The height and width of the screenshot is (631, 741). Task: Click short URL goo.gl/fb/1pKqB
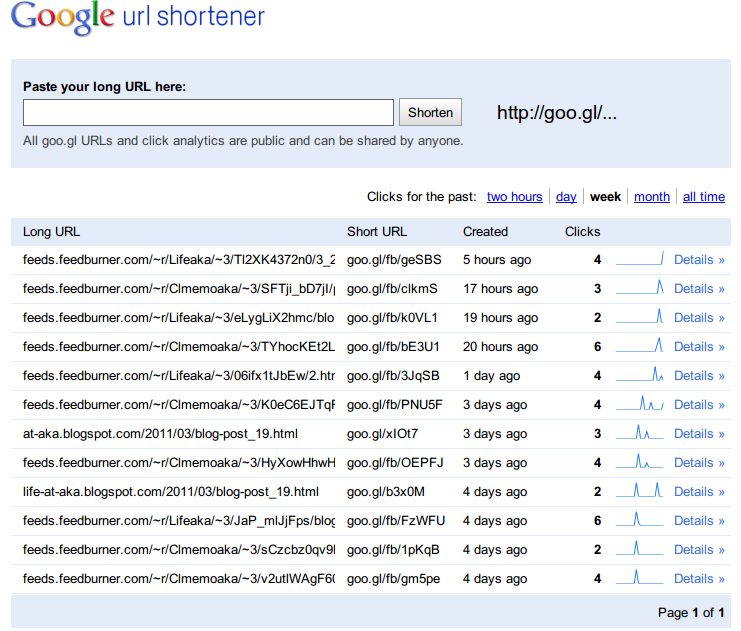(x=393, y=550)
